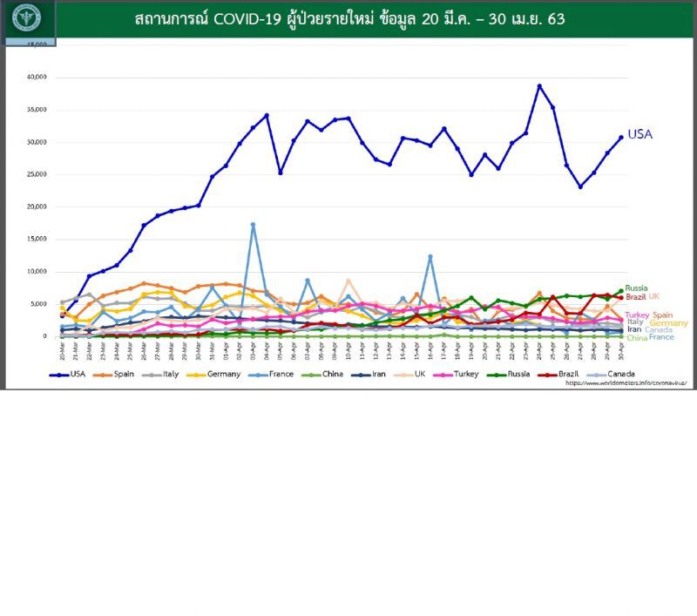Click the 30,000 y-axis label

click(37, 142)
